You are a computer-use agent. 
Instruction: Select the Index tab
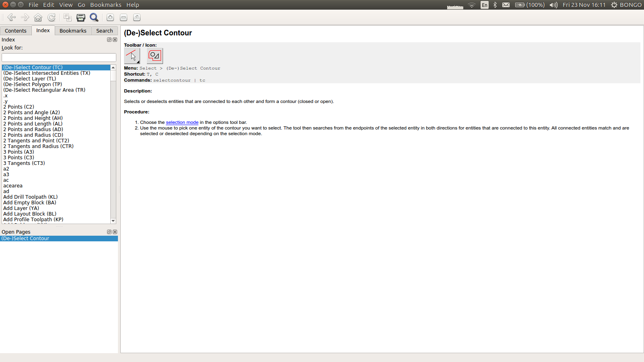(x=43, y=31)
